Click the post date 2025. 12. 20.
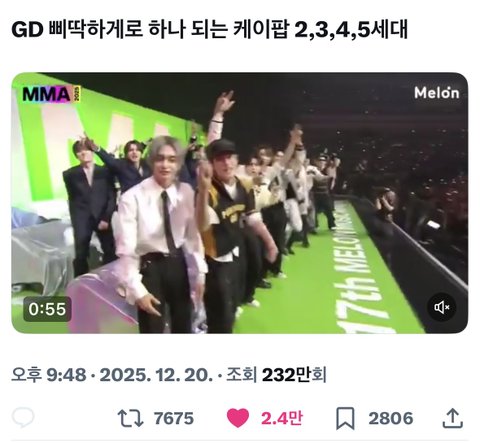 pos(156,375)
